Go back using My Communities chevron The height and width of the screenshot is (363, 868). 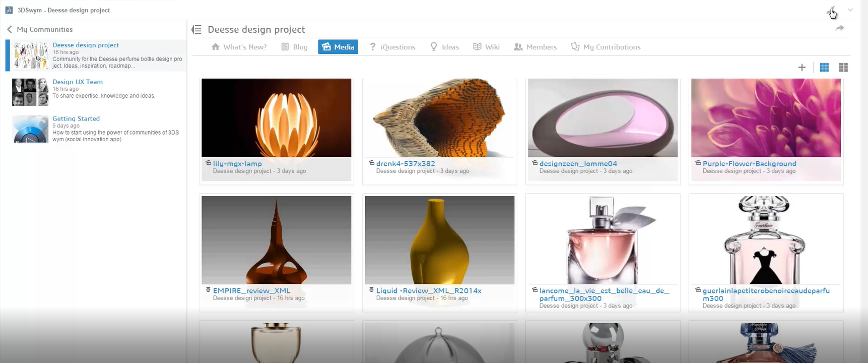(x=10, y=30)
